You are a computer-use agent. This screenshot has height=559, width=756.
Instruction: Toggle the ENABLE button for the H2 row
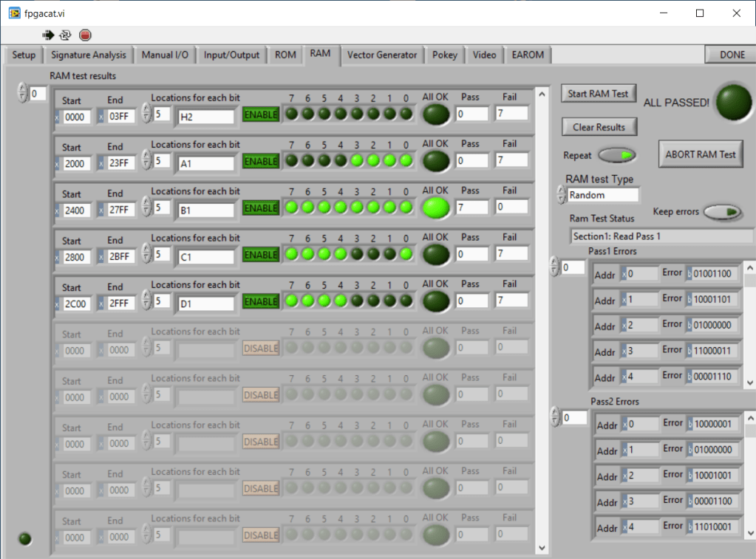pos(260,114)
